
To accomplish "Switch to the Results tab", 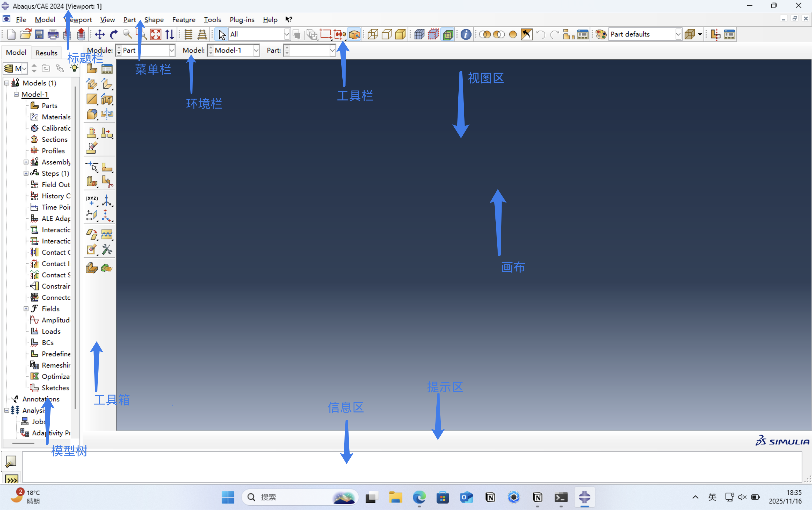I will pyautogui.click(x=46, y=53).
